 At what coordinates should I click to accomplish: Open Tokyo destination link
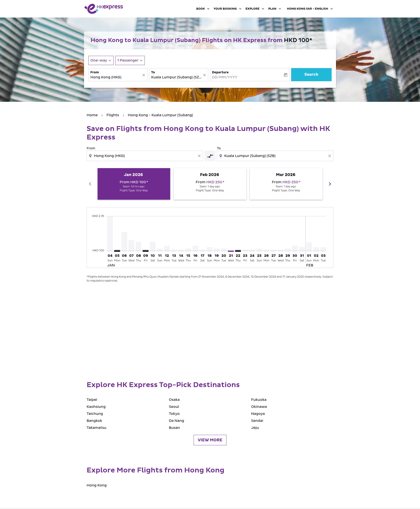tap(174, 414)
